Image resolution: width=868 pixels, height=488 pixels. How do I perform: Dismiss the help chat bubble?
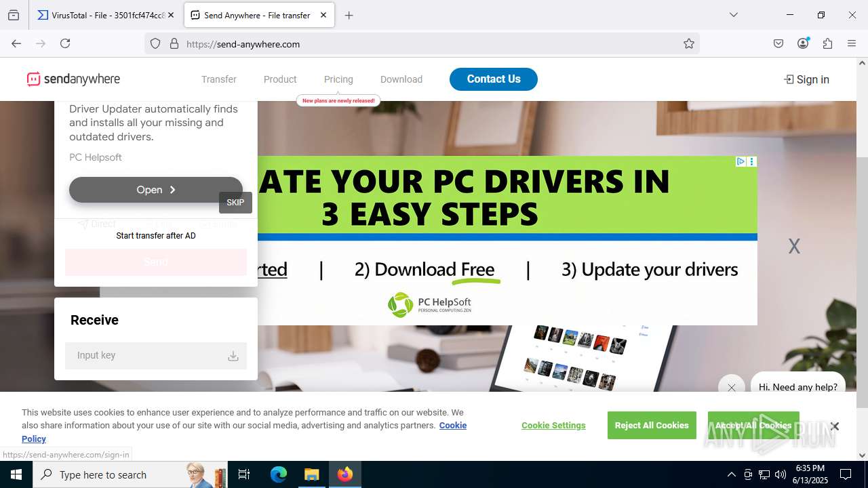click(x=731, y=388)
